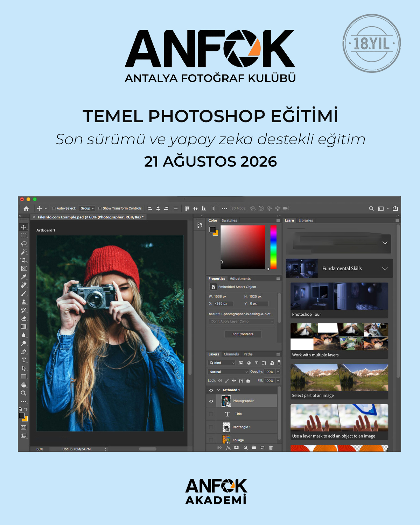Hide the Photographer layer eye icon
The height and width of the screenshot is (525, 420).
coord(211,401)
